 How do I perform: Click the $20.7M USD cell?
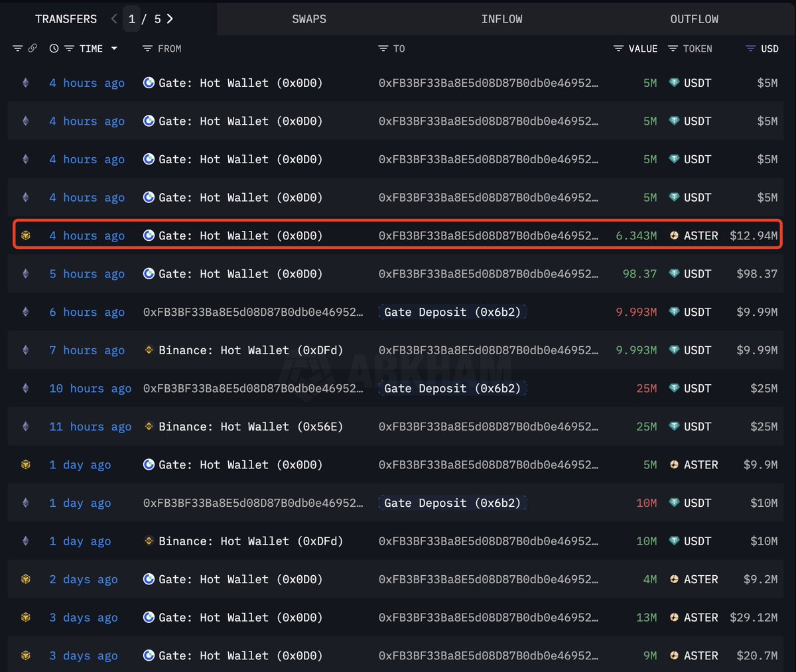point(757,655)
